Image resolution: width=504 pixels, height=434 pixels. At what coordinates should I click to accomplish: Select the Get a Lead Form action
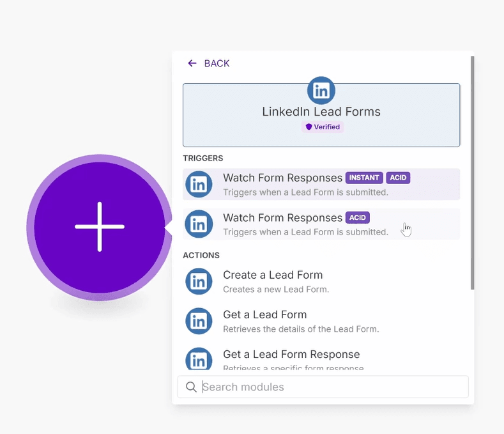(x=264, y=315)
